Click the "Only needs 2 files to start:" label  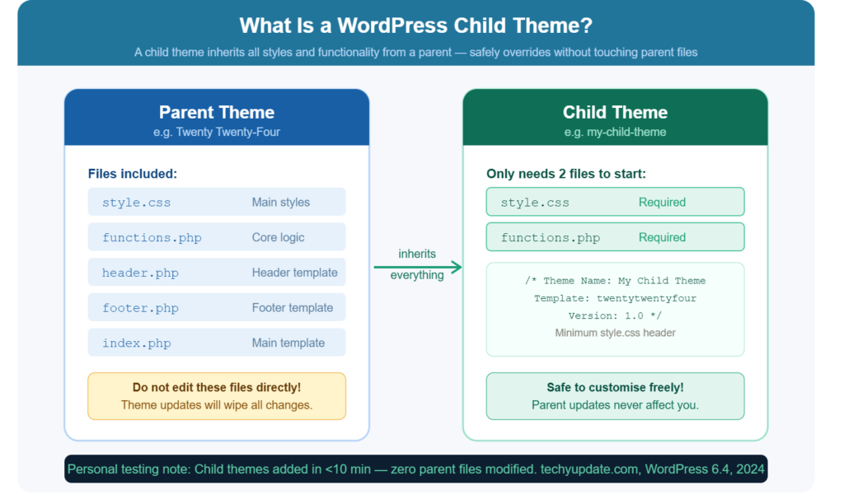565,174
